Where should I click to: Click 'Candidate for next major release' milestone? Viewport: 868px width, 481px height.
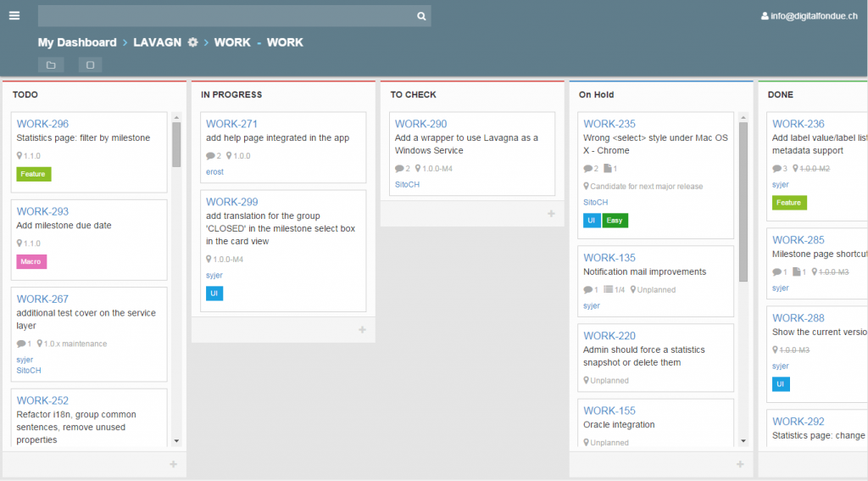646,186
